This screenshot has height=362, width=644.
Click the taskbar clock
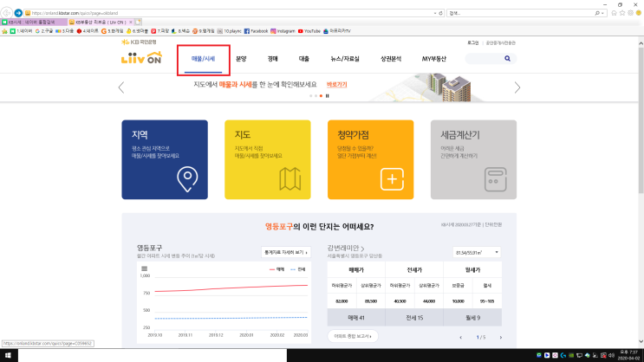629,355
